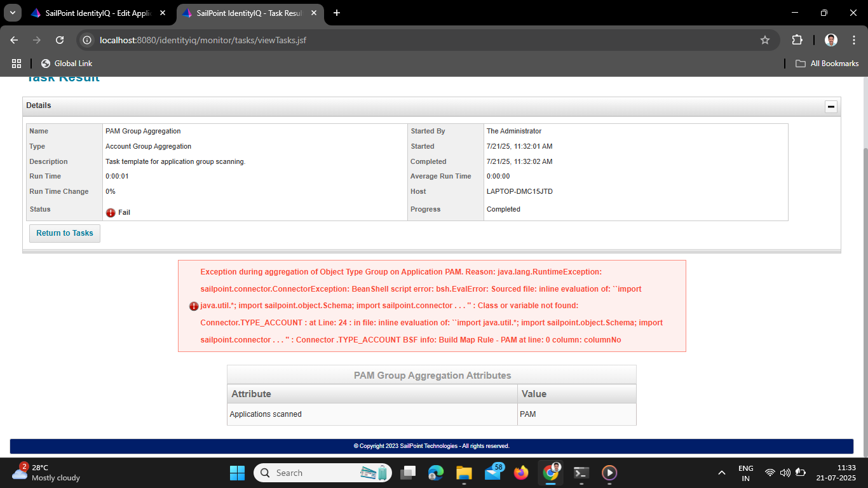868x488 pixels.
Task: Open the tab search dropdown arrow
Action: point(11,13)
